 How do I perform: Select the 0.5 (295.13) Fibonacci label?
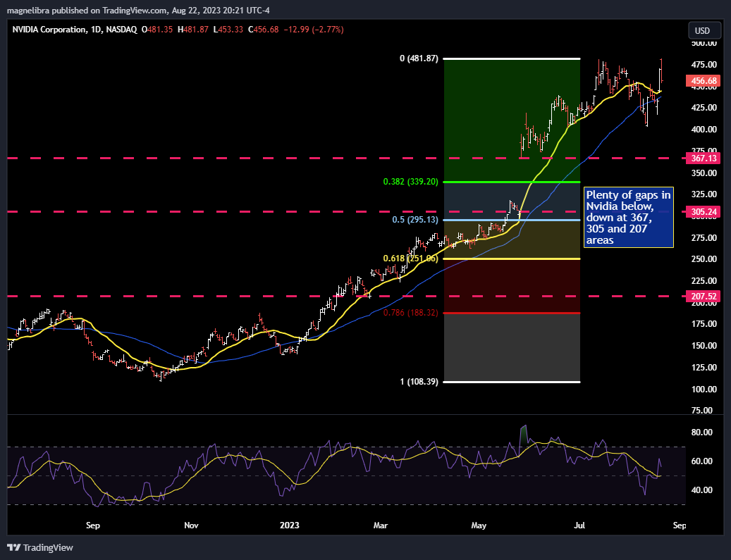click(x=415, y=220)
